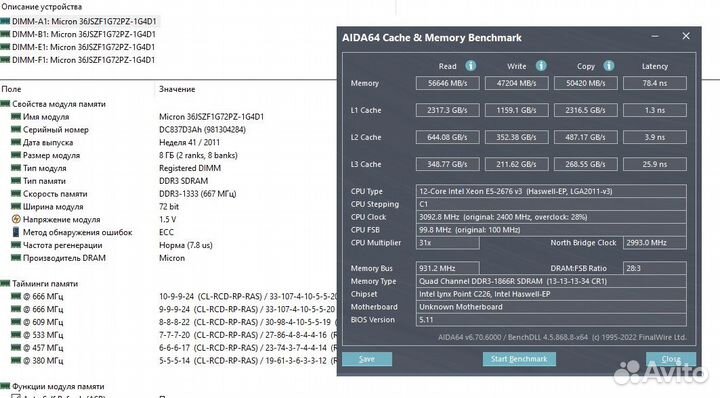Screen dimensions: 720x398
Task: Click the Read info icon
Action: pos(471,66)
